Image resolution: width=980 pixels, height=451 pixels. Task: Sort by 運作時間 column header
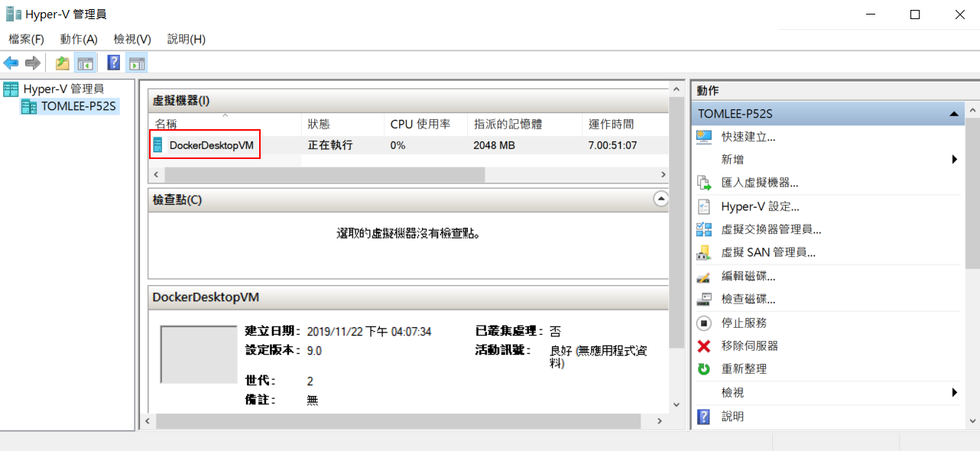pos(625,124)
